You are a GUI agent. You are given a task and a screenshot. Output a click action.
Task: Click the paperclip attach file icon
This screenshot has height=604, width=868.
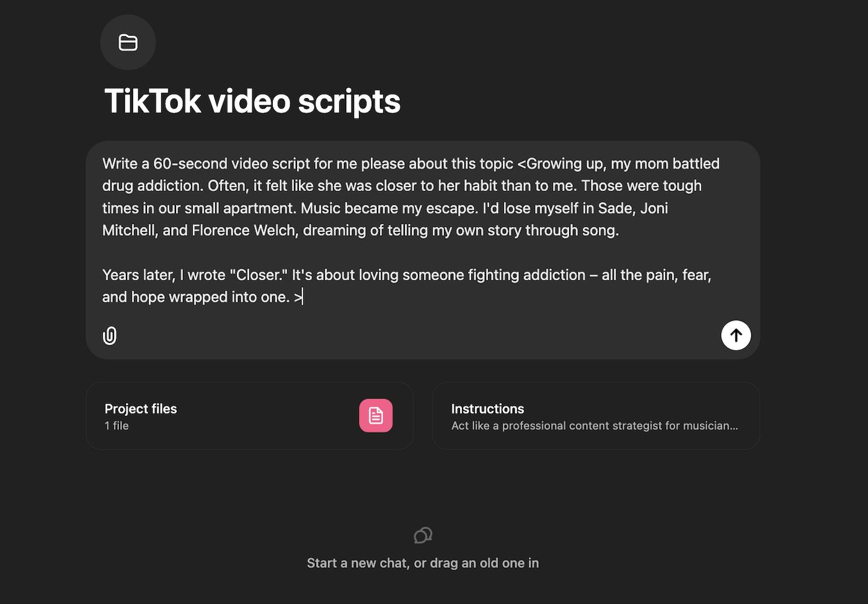[110, 335]
